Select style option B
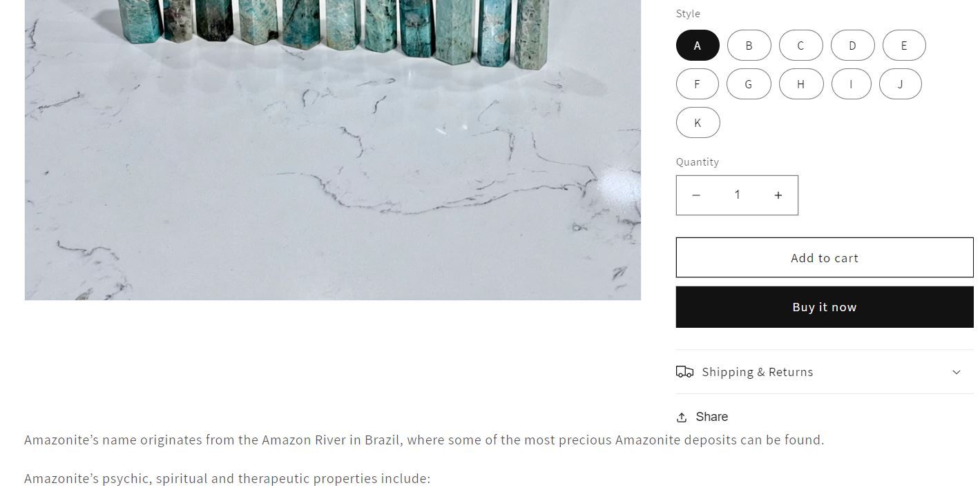 [749, 46]
